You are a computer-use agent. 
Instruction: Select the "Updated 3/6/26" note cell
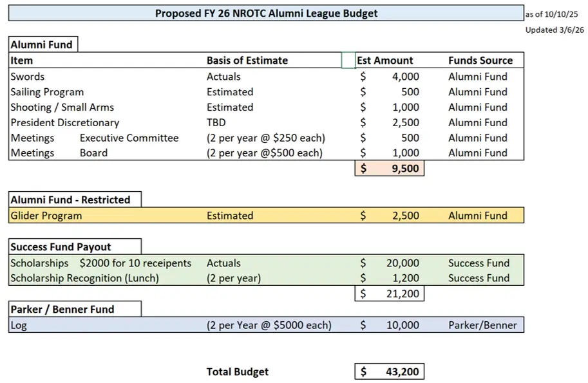pos(555,30)
